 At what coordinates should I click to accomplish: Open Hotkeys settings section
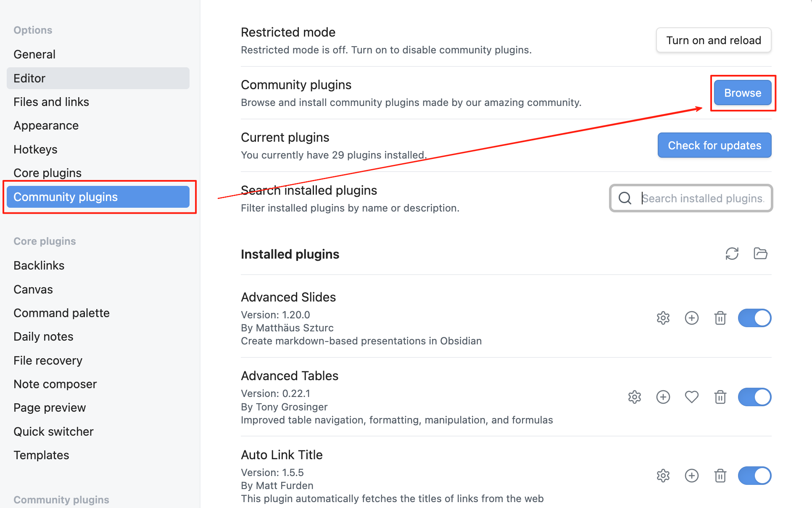(35, 149)
